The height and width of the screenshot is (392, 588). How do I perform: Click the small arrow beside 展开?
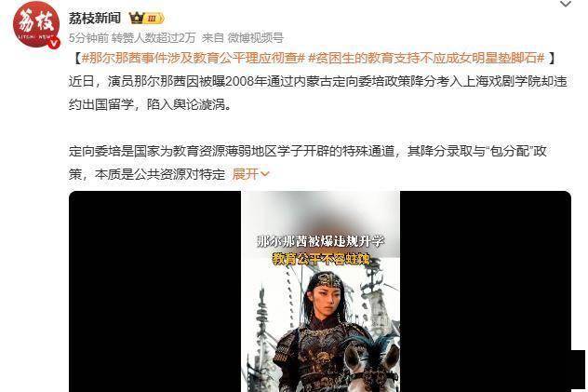tap(264, 174)
